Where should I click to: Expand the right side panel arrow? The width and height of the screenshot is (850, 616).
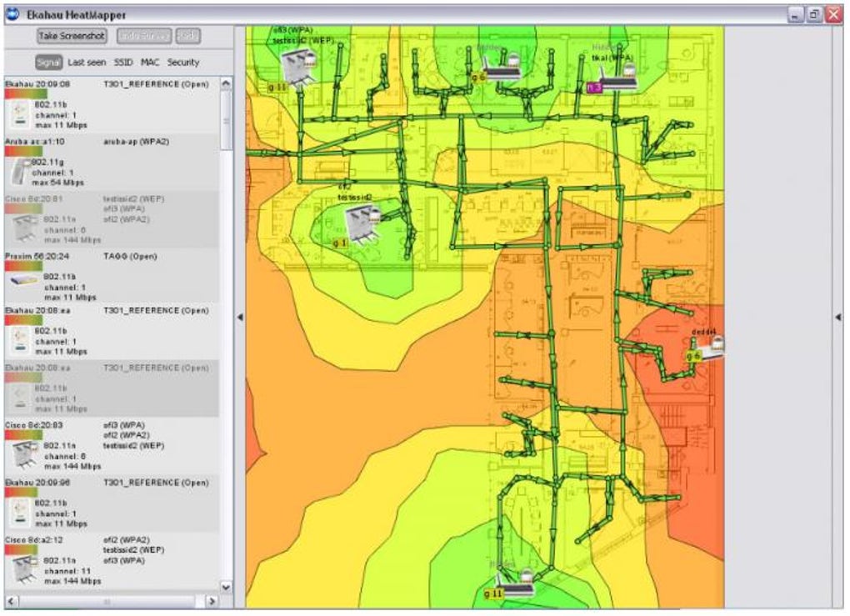[838, 317]
